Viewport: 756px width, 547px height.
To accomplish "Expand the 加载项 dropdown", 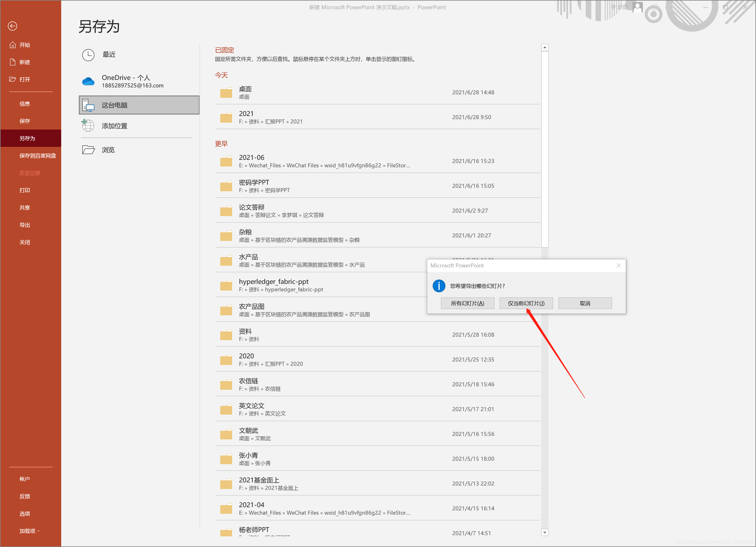I will (x=31, y=531).
